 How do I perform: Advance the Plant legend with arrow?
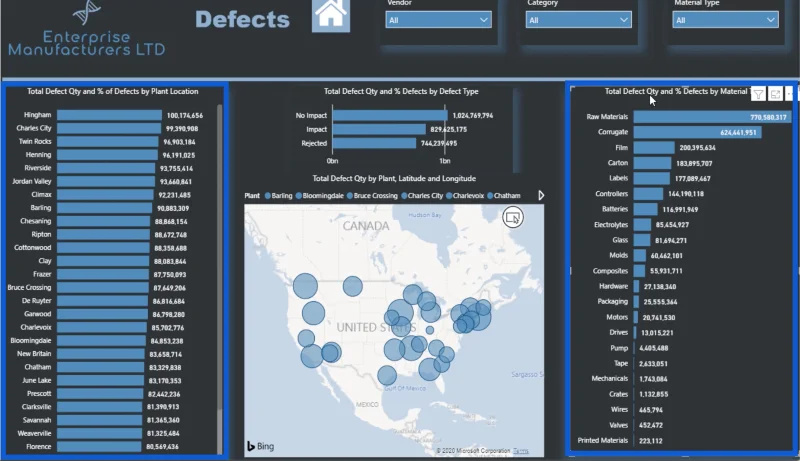tap(541, 195)
